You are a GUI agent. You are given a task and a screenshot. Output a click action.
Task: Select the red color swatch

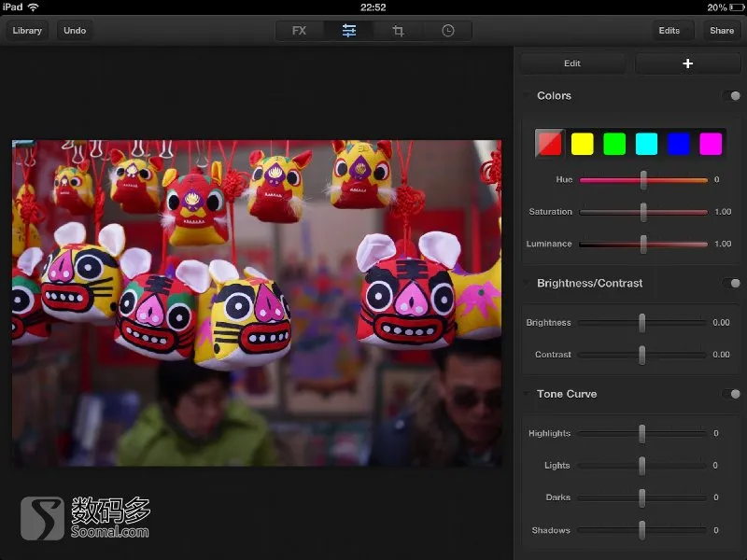(x=550, y=144)
